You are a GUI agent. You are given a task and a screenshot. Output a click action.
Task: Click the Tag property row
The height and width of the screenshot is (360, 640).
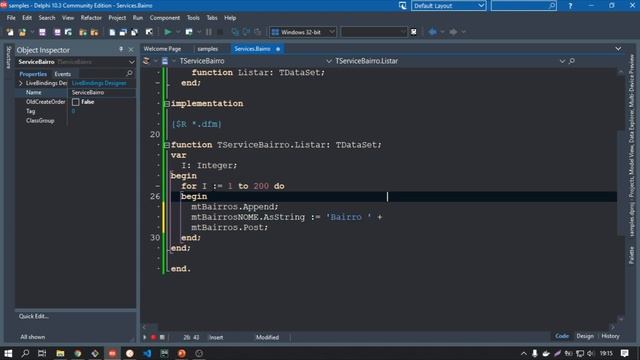76,111
